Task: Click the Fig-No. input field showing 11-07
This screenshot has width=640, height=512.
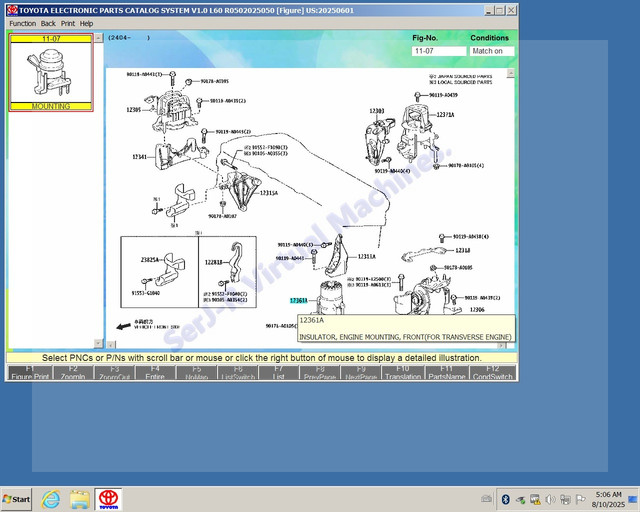Action: pyautogui.click(x=439, y=51)
